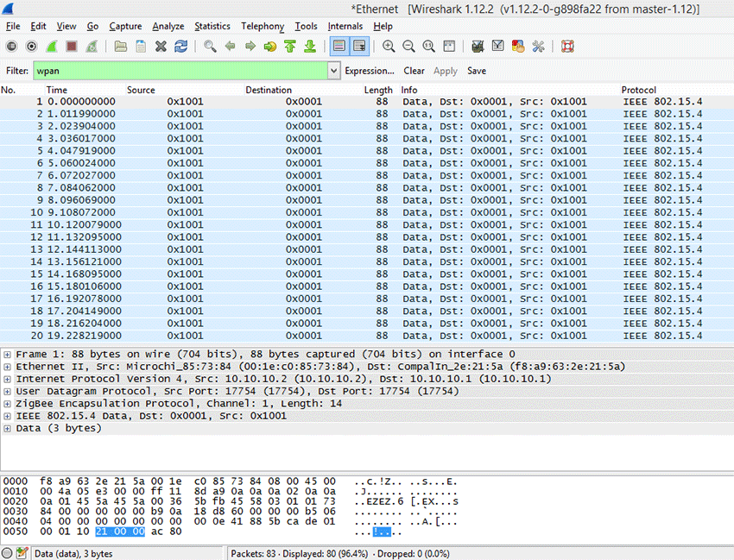This screenshot has height=560, width=734.
Task: Select the highlighted bytes in hex pane
Action: pyautogui.click(x=121, y=532)
